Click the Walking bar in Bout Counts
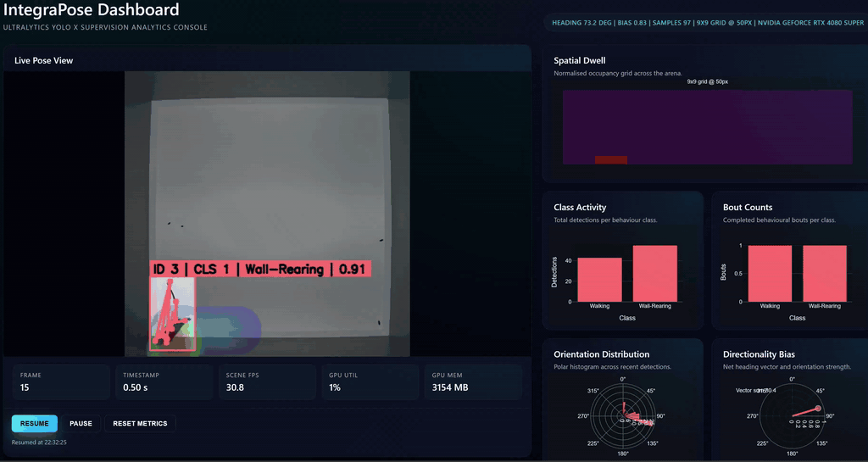Image resolution: width=868 pixels, height=462 pixels. pos(770,274)
